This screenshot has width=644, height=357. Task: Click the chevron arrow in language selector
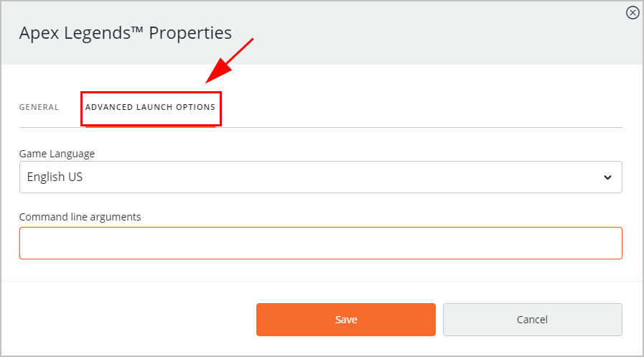[607, 177]
